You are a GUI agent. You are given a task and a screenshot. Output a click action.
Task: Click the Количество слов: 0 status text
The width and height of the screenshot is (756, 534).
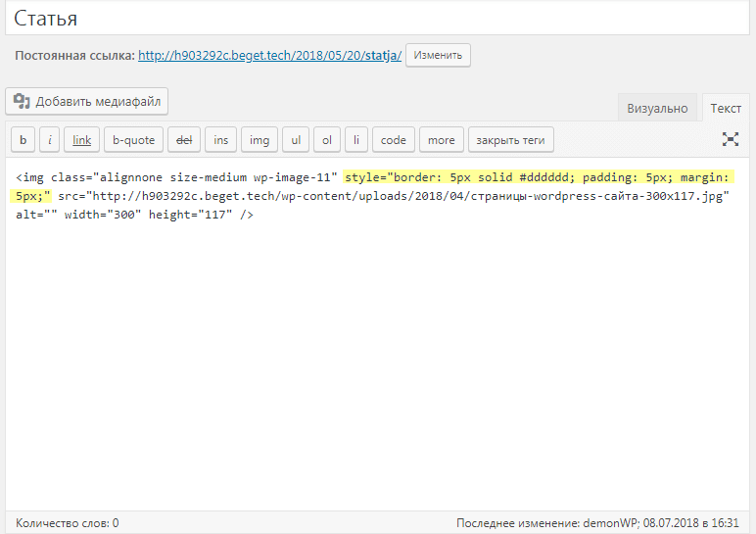coord(67,523)
